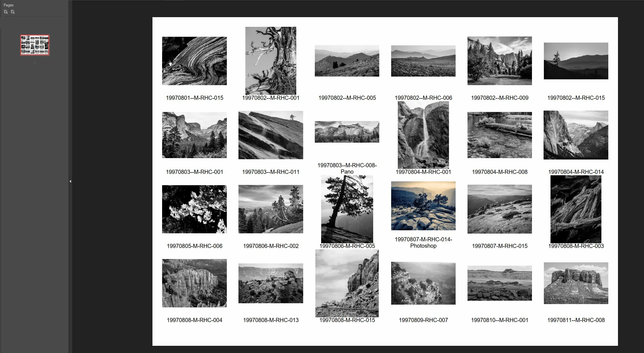The height and width of the screenshot is (353, 644).
Task: Select the 19970802--M-RHC-009 valley photo
Action: [x=500, y=61]
